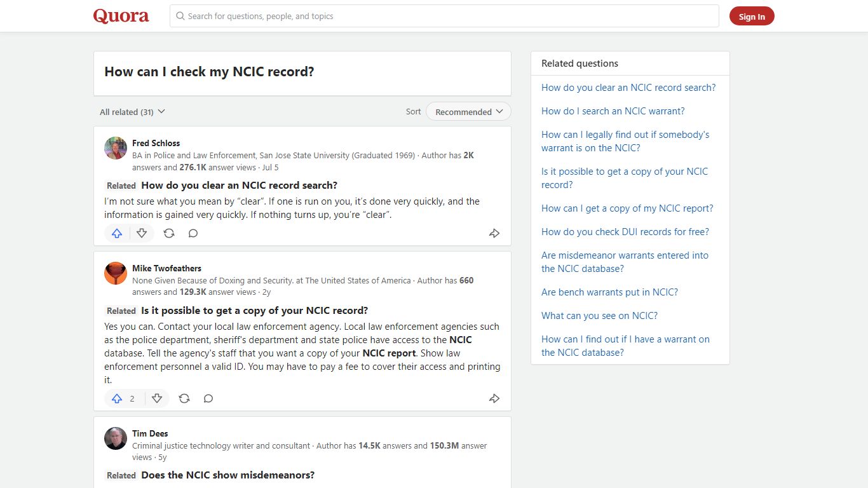The height and width of the screenshot is (488, 868).
Task: Comment on Fred Schloss's answer
Action: 193,233
